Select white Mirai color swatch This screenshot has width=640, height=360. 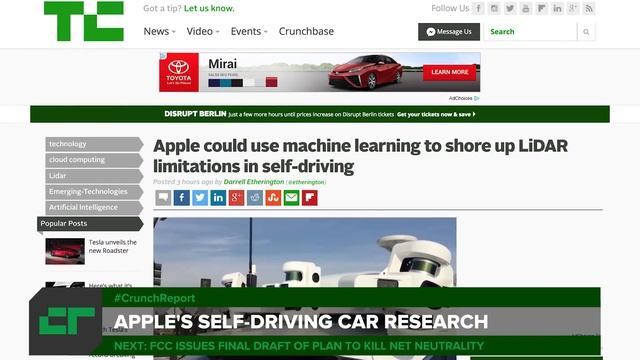click(x=249, y=83)
